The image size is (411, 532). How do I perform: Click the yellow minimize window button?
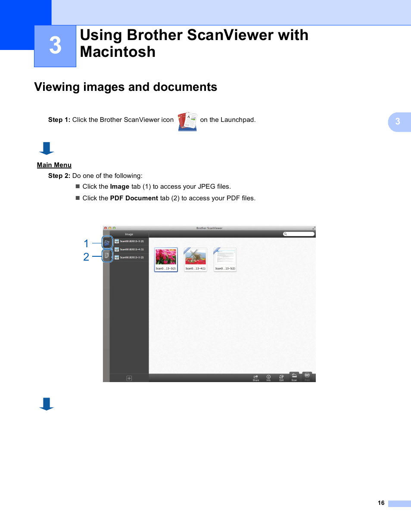point(110,228)
